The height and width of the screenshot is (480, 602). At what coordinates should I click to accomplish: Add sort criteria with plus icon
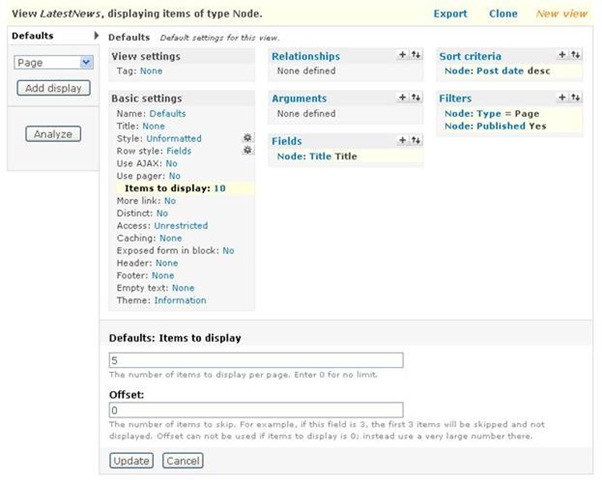pyautogui.click(x=562, y=56)
